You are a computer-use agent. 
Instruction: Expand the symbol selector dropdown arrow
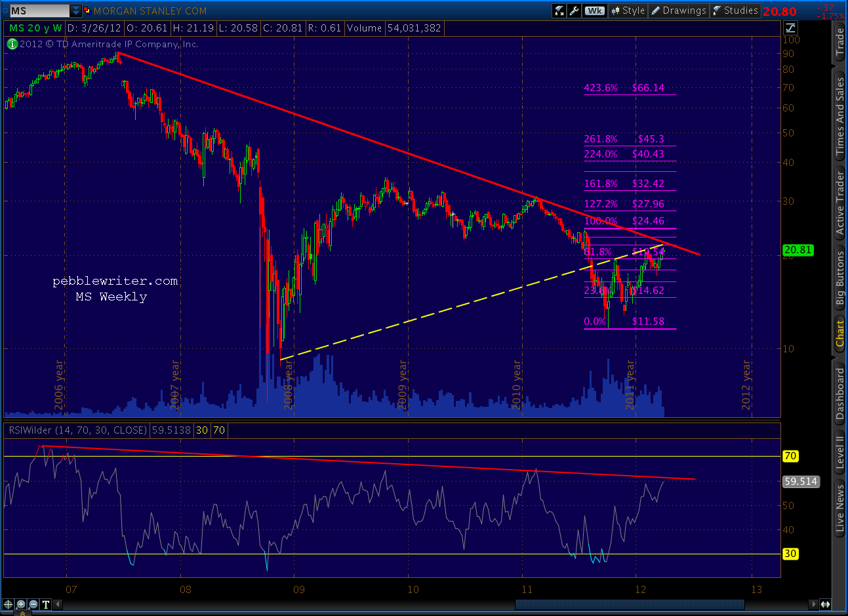(x=76, y=10)
